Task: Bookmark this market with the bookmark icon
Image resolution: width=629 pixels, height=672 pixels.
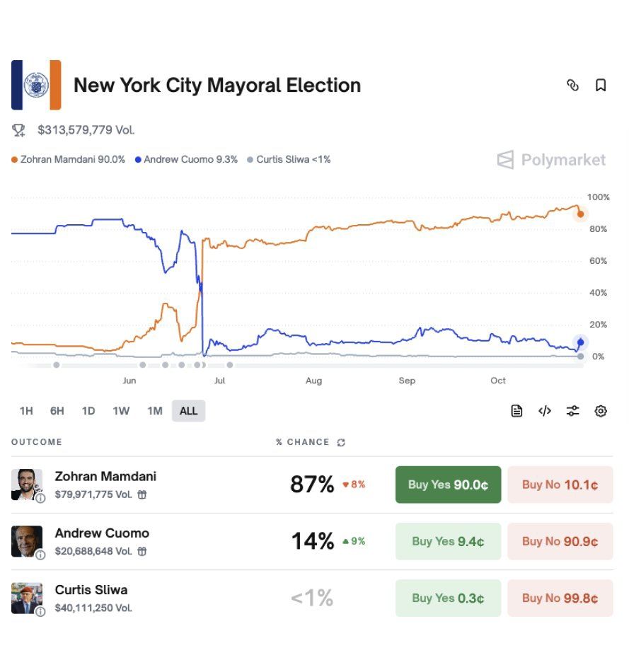Action: point(601,84)
